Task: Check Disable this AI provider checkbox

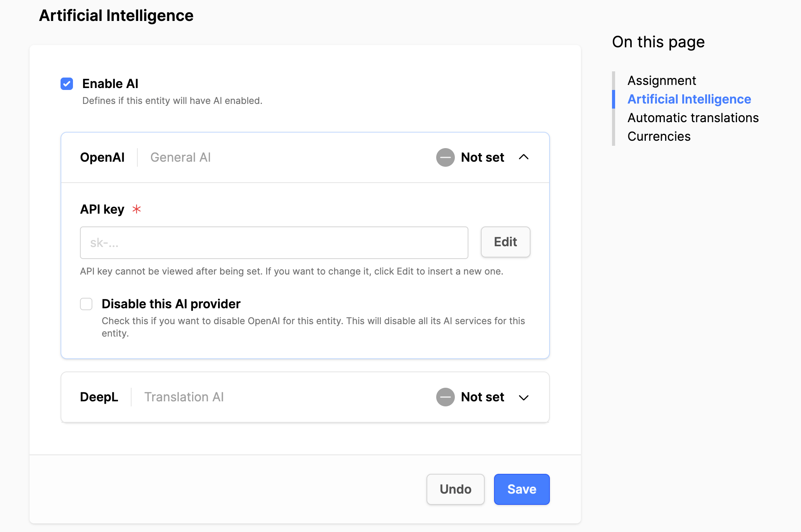Action: point(86,304)
